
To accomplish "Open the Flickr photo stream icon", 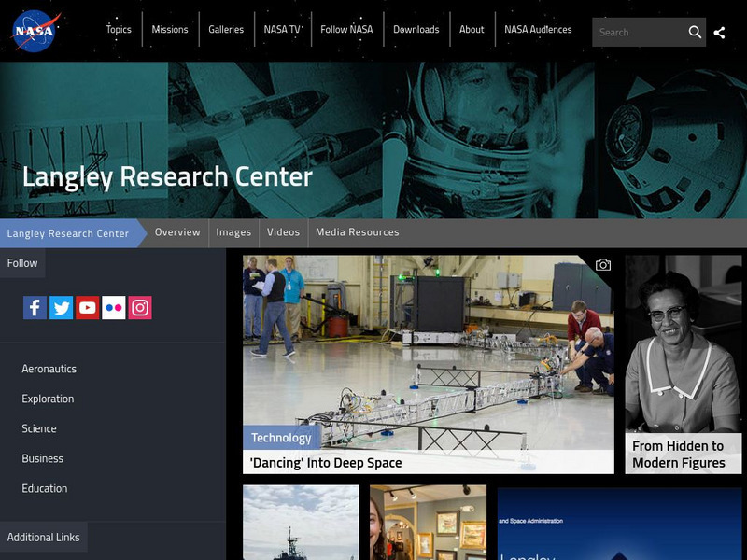I will [113, 306].
